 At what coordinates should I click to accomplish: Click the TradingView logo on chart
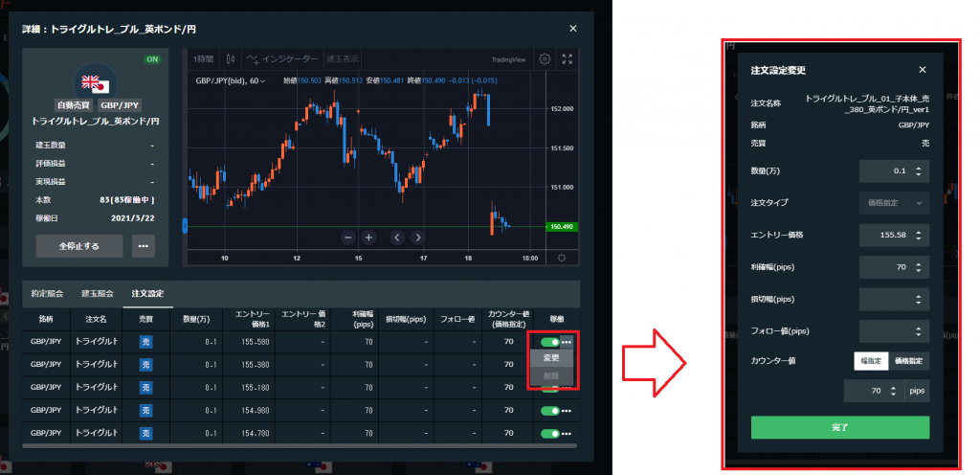(509, 60)
